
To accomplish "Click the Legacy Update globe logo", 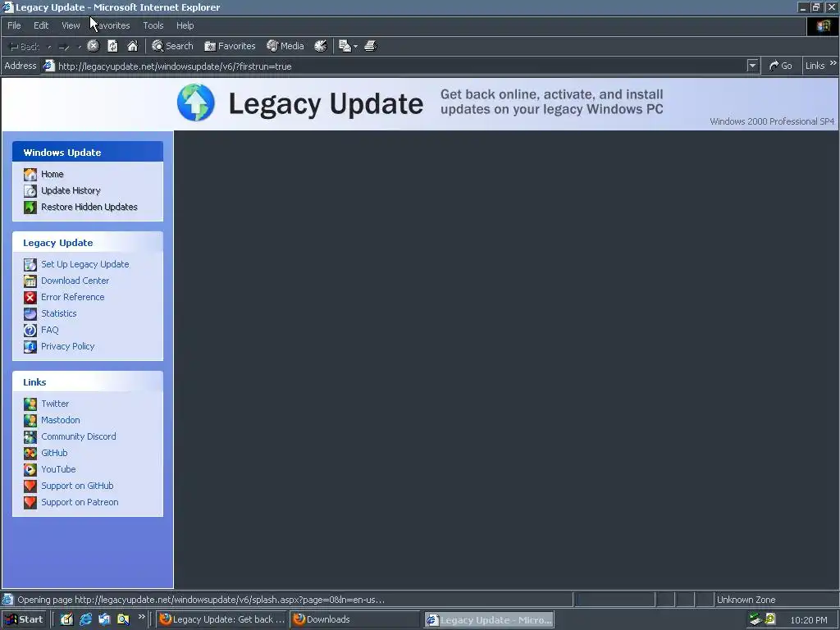I will click(195, 103).
